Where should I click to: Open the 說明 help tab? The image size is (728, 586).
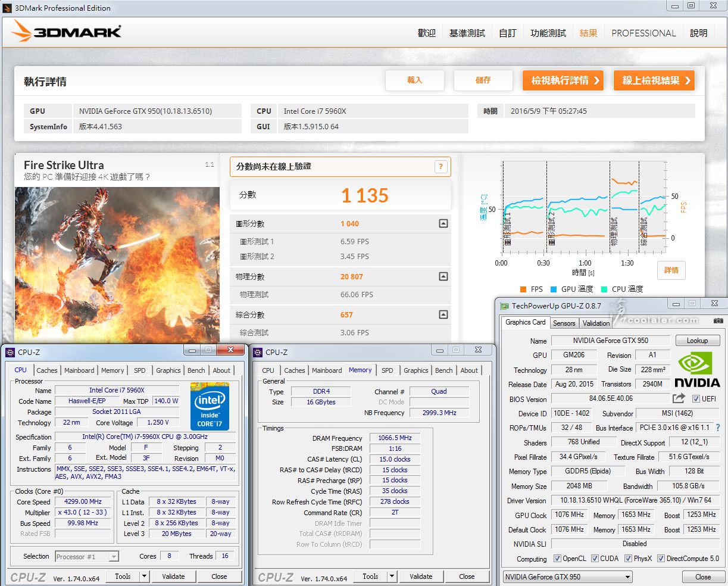(x=699, y=33)
